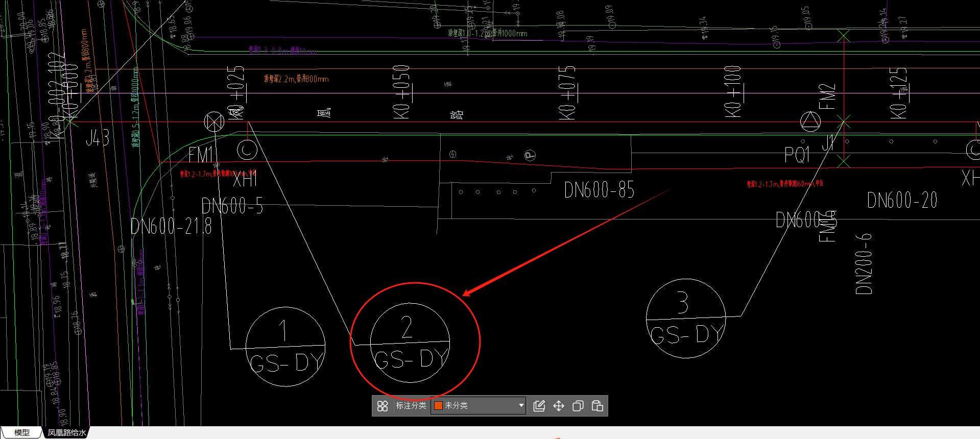Click the orange 顶埋深2.2m,管井800mm note
This screenshot has height=439, width=980.
pos(296,79)
